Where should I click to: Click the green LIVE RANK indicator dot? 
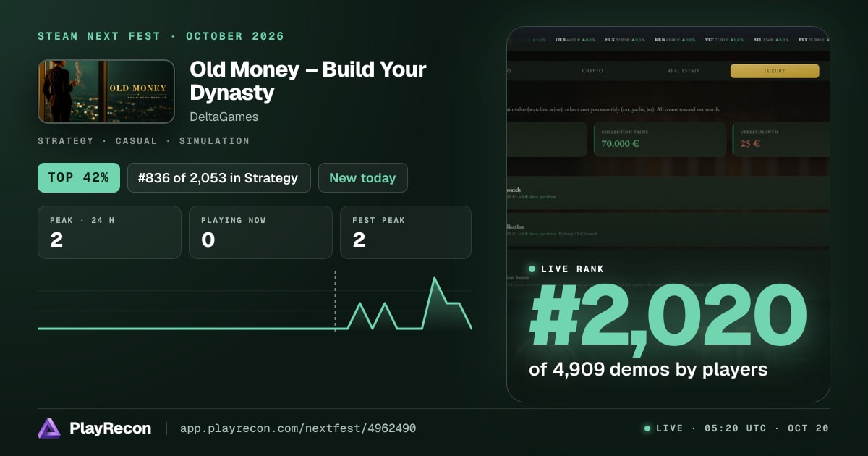(x=532, y=269)
